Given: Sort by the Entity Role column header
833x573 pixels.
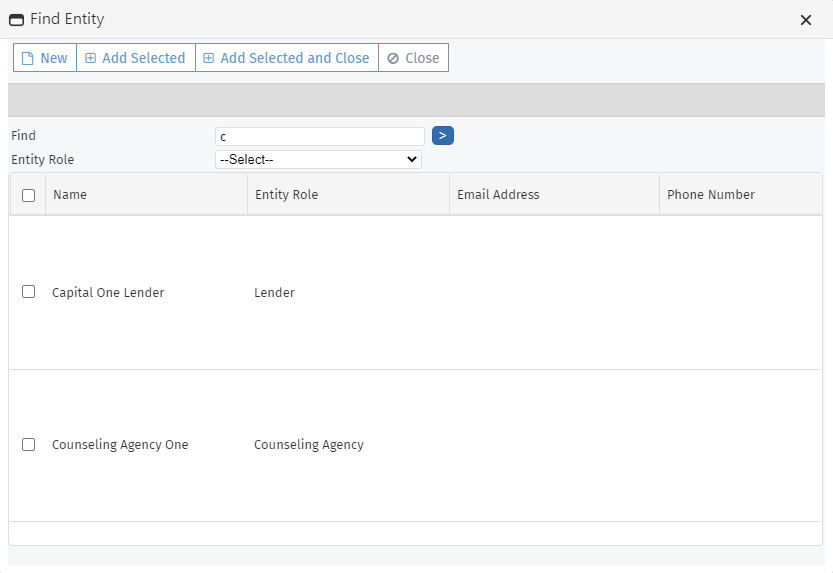Looking at the screenshot, I should (x=286, y=195).
